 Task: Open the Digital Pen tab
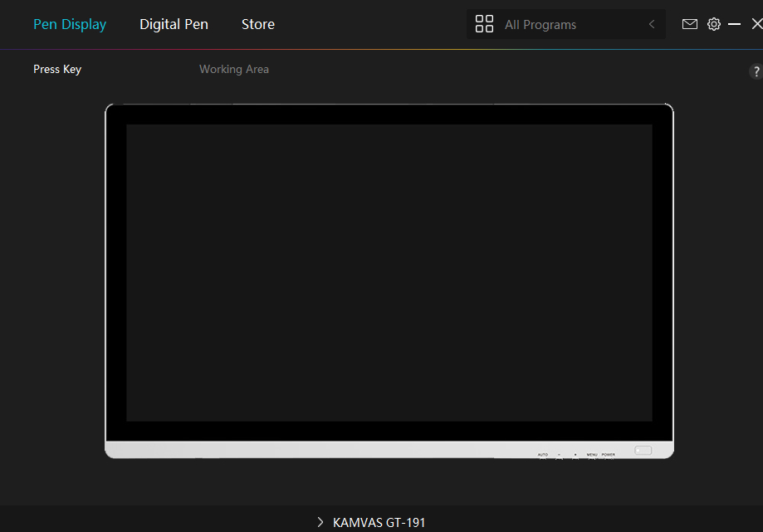[174, 24]
